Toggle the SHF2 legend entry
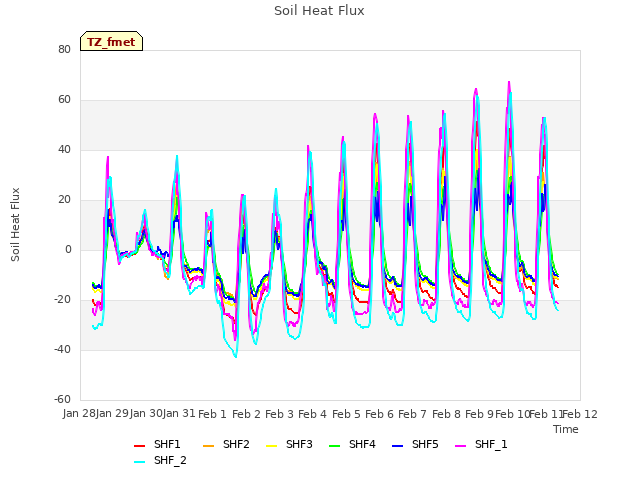The height and width of the screenshot is (480, 640). [x=226, y=444]
